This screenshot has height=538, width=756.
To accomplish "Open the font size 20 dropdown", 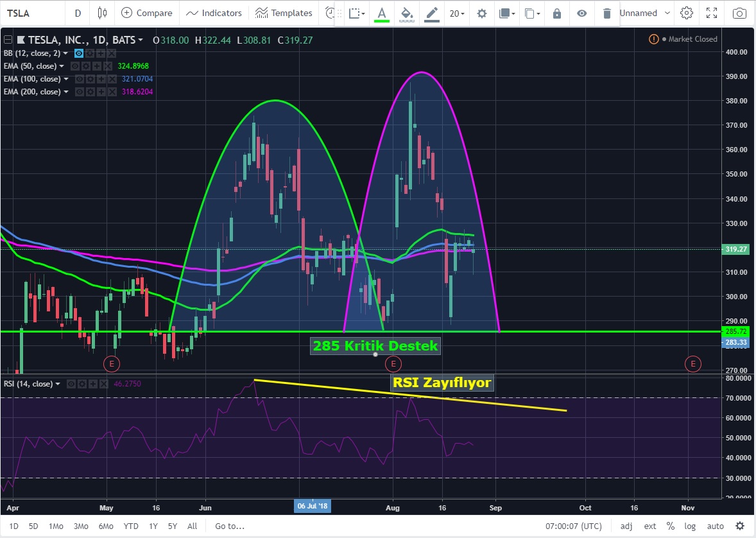I will [x=457, y=13].
